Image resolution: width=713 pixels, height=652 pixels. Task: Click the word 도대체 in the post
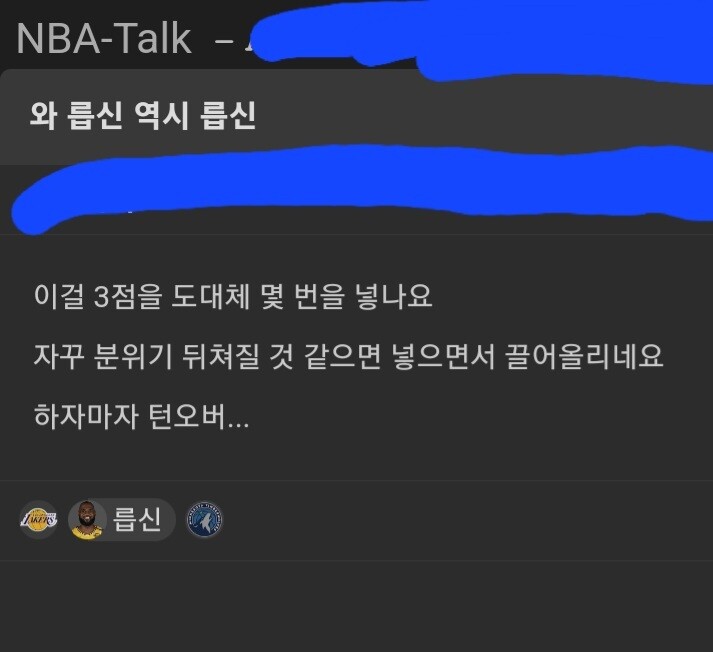(x=211, y=296)
